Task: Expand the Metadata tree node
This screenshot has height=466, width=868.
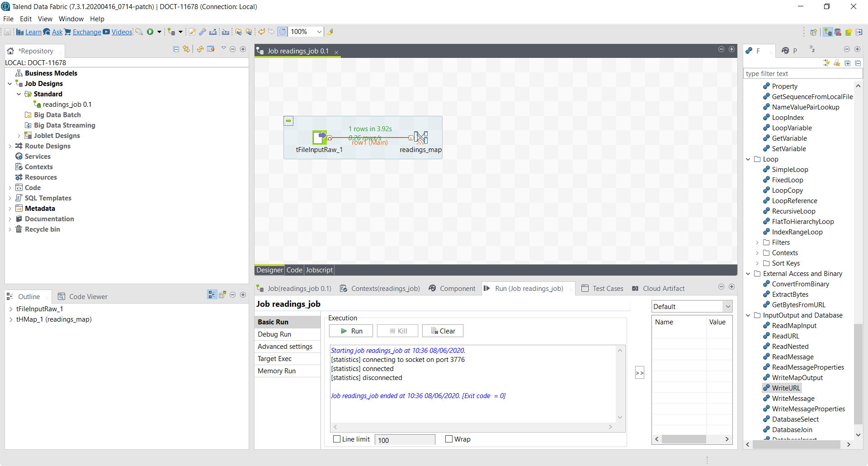Action: pyautogui.click(x=10, y=209)
